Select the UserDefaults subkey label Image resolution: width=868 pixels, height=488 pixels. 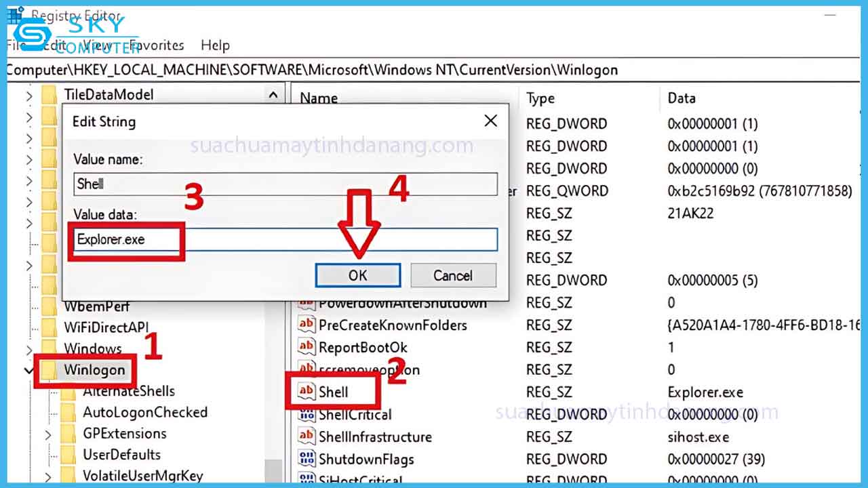tap(122, 454)
